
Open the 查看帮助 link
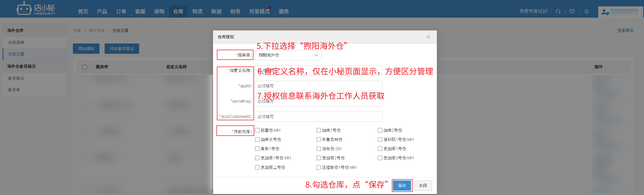click(x=625, y=30)
